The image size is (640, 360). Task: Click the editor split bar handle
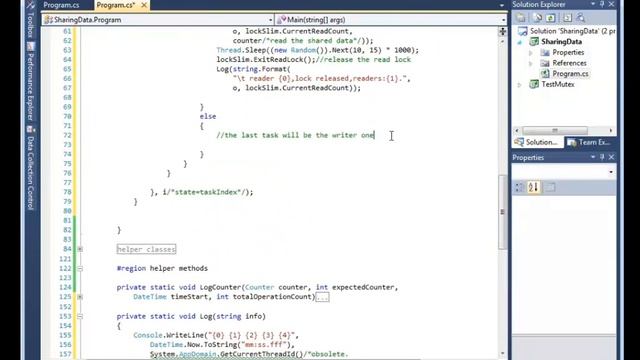pos(502,31)
